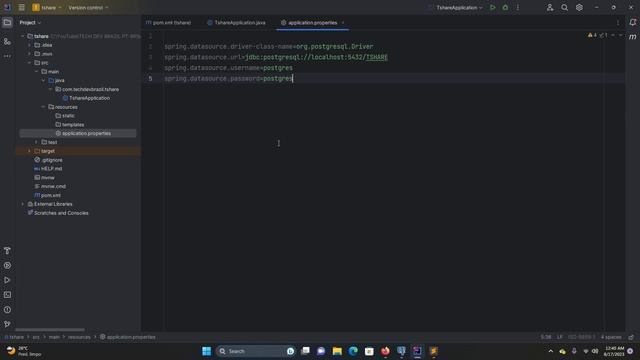Open Search Everywhere magnifier

(564, 7)
